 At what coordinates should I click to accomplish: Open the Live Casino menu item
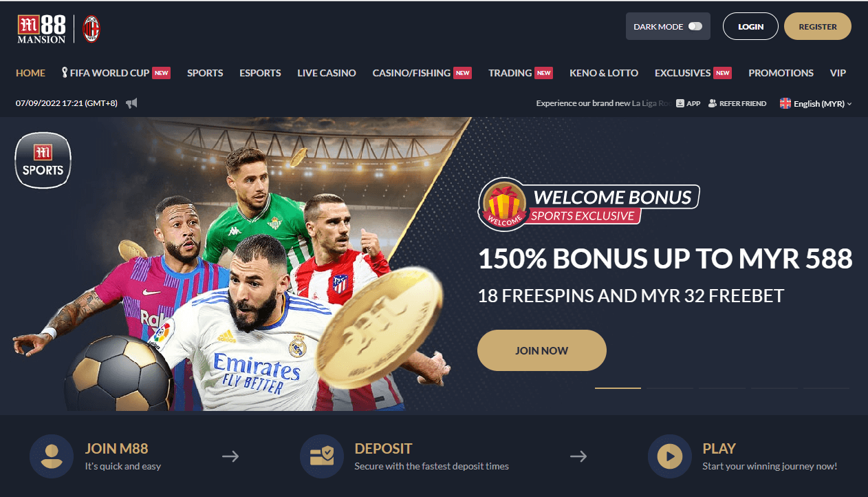(327, 73)
